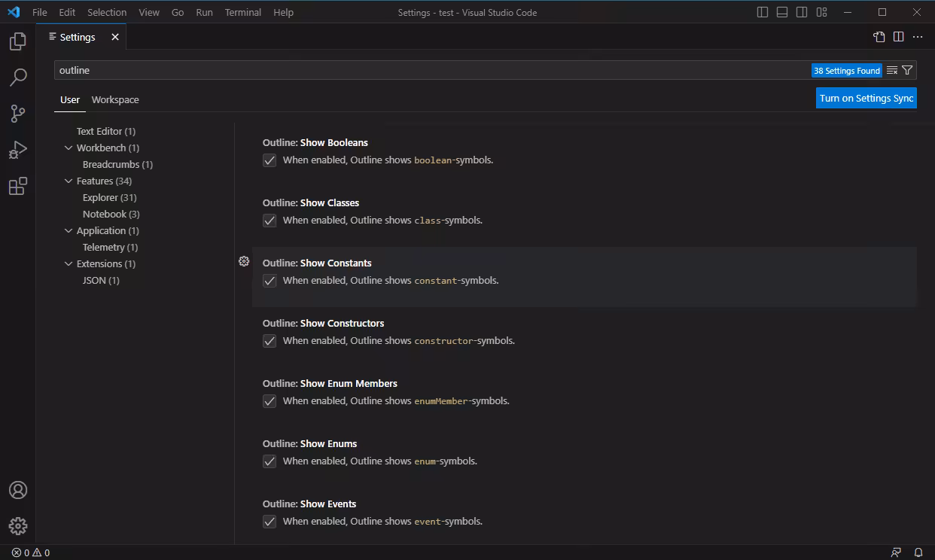
Task: Open the Explorer view in activity bar
Action: point(18,41)
